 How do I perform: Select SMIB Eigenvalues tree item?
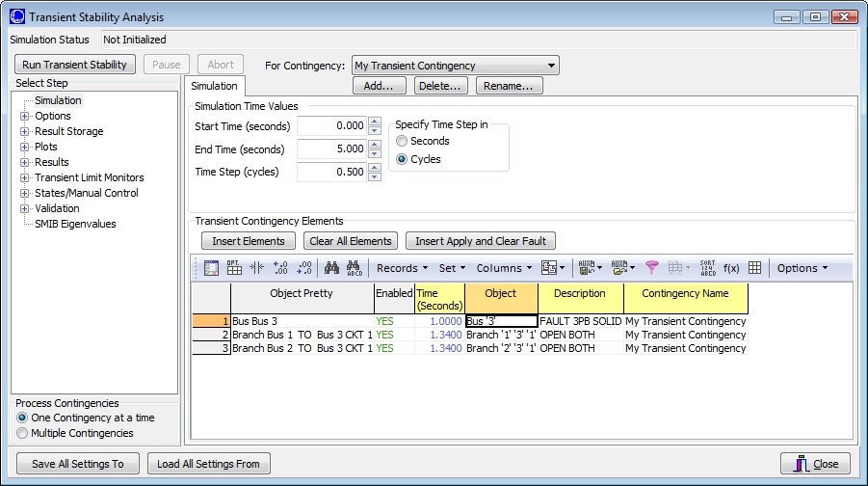[75, 224]
